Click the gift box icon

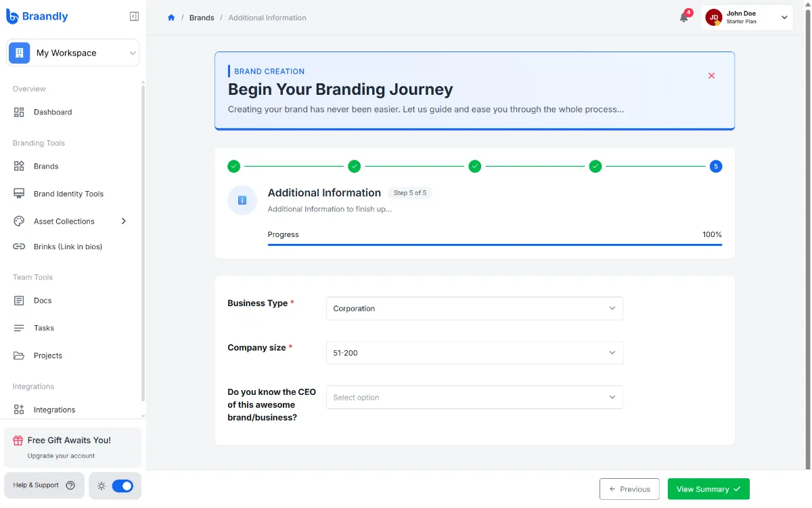click(x=18, y=440)
